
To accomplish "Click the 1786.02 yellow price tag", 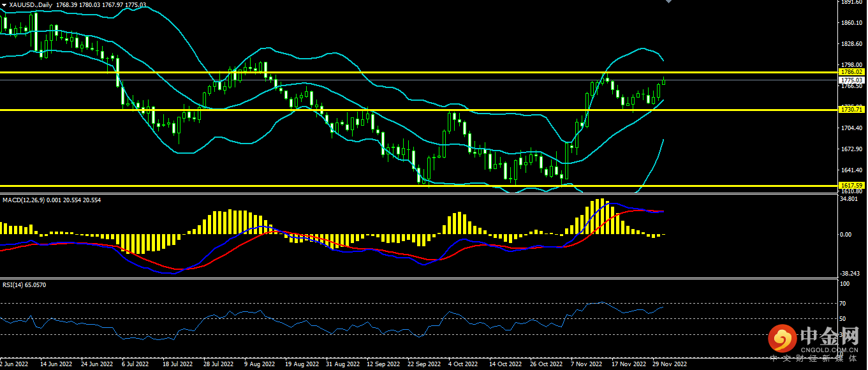I will click(851, 72).
